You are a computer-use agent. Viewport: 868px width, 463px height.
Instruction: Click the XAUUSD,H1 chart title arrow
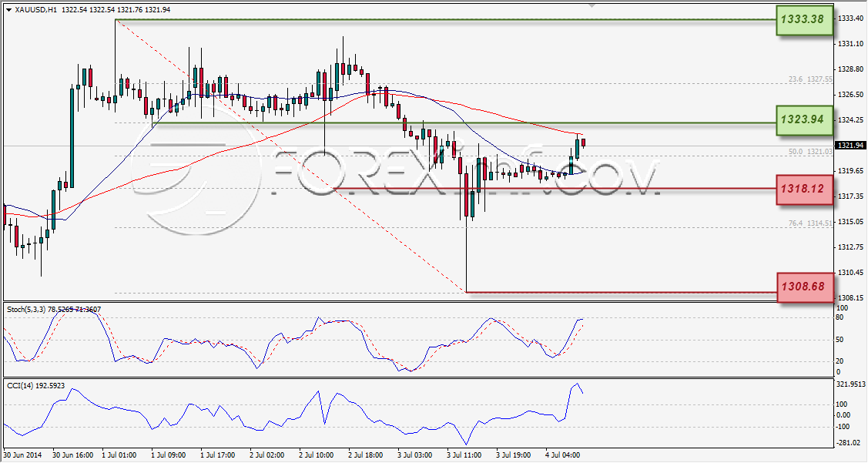pyautogui.click(x=9, y=10)
